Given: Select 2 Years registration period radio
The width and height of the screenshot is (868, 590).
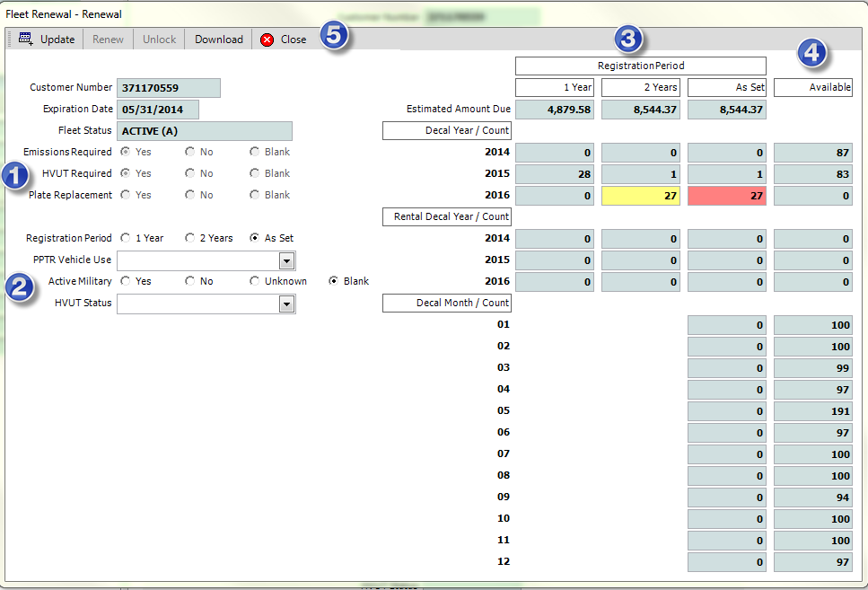Looking at the screenshot, I should [x=189, y=238].
